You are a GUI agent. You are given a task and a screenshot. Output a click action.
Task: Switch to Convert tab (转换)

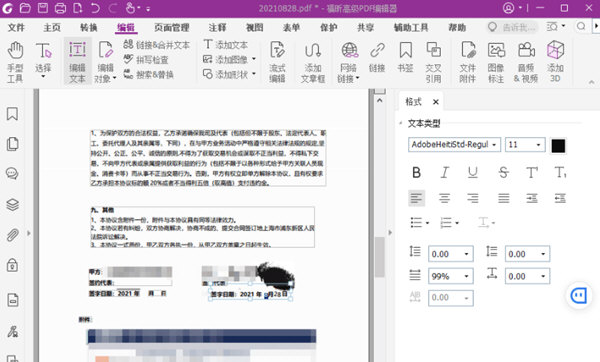point(89,28)
